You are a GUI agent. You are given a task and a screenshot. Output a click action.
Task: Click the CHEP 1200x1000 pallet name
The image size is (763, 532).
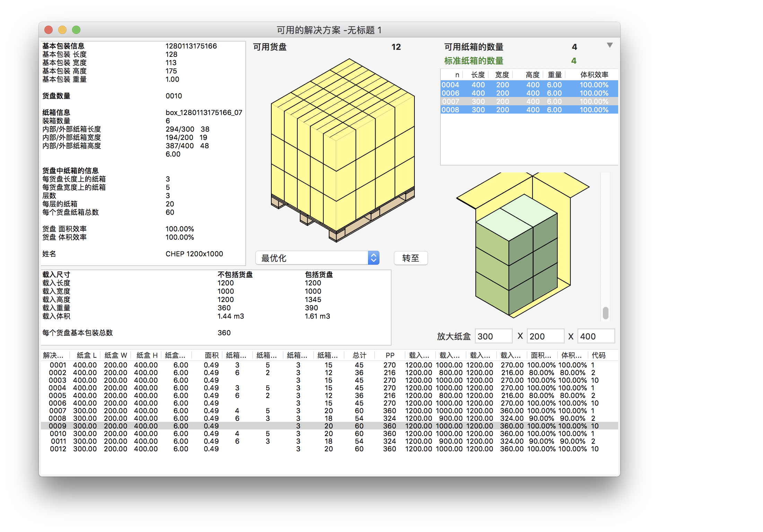tap(194, 254)
